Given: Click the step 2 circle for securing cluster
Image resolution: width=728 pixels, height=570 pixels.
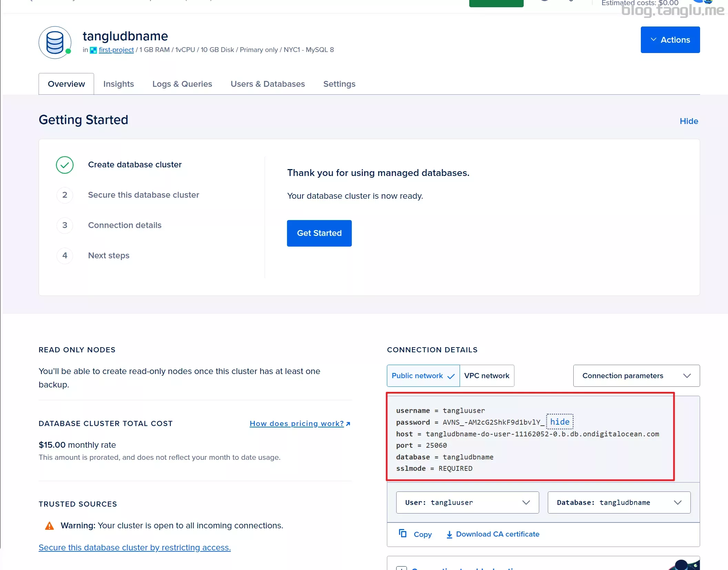Looking at the screenshot, I should pyautogui.click(x=65, y=195).
